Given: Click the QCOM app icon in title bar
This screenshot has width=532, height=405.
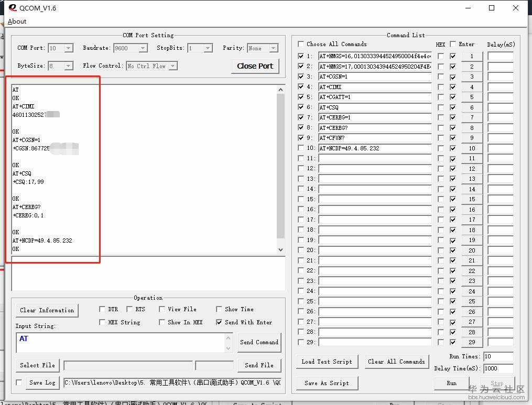Looking at the screenshot, I should 13,7.
